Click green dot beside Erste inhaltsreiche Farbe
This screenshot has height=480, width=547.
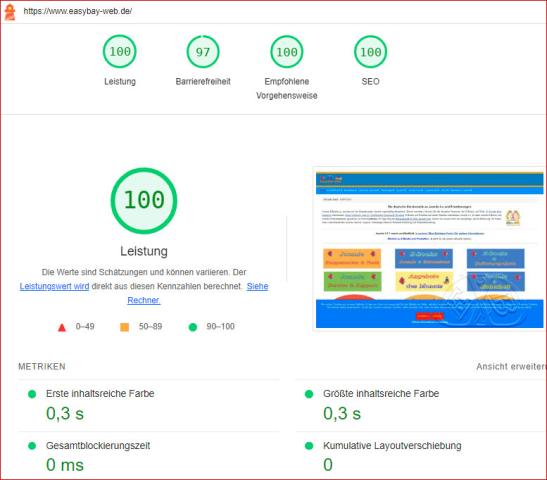pyautogui.click(x=32, y=394)
